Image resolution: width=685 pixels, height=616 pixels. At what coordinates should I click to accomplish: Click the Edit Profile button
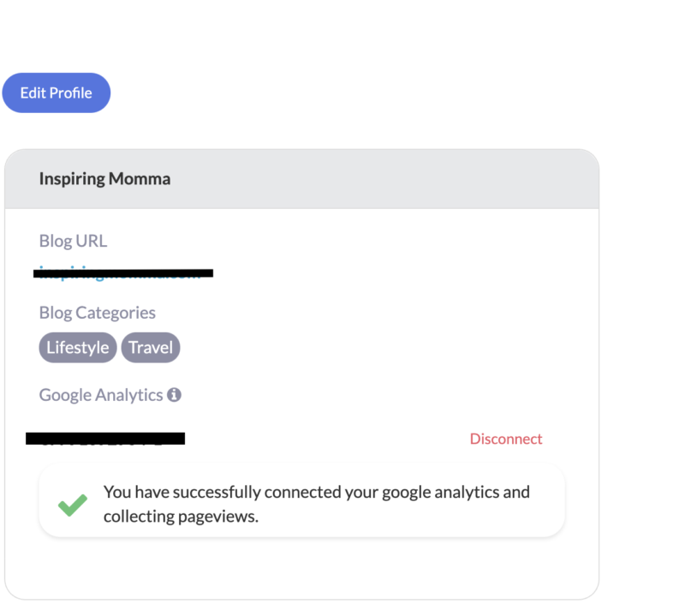57,93
